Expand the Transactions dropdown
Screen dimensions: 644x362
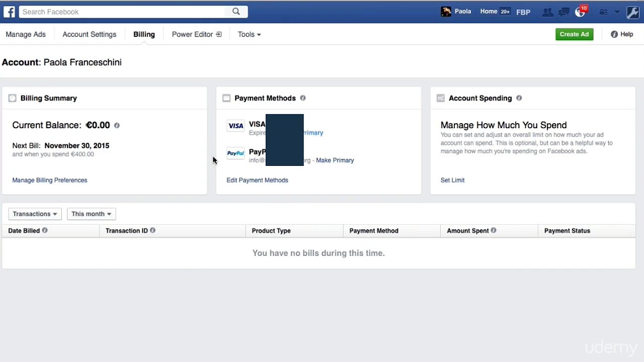coord(35,214)
